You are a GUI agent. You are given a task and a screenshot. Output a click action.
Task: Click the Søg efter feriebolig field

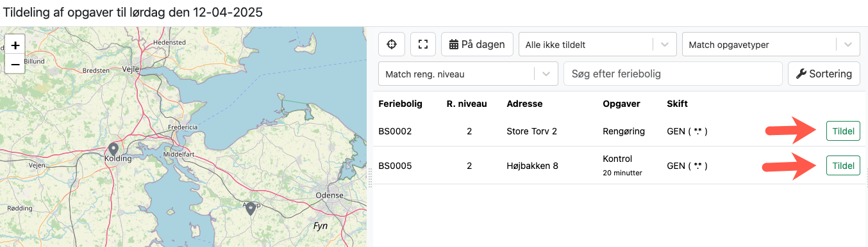coord(673,74)
